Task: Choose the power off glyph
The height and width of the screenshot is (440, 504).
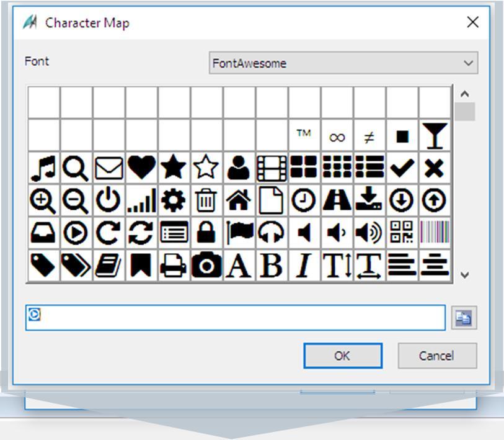Action: coord(109,200)
